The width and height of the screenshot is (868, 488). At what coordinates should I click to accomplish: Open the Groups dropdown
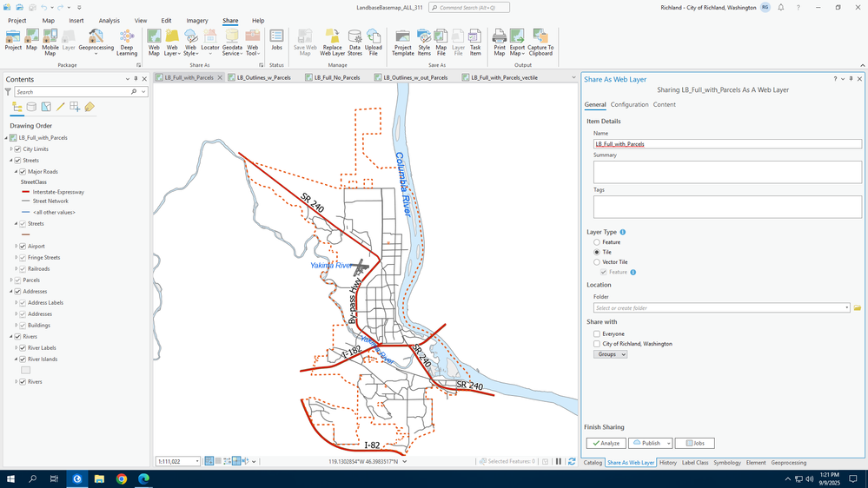[x=611, y=354]
